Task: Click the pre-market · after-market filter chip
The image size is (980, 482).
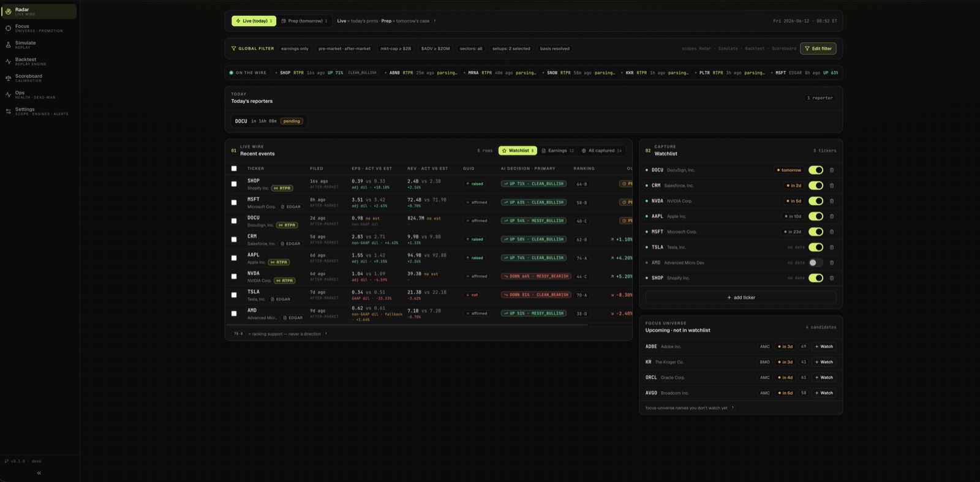Action: click(x=344, y=48)
